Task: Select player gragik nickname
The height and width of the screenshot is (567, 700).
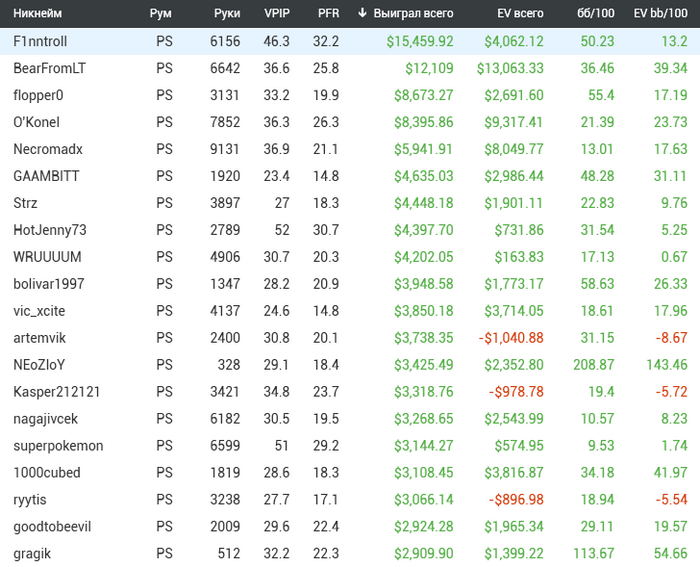Action: [x=32, y=554]
